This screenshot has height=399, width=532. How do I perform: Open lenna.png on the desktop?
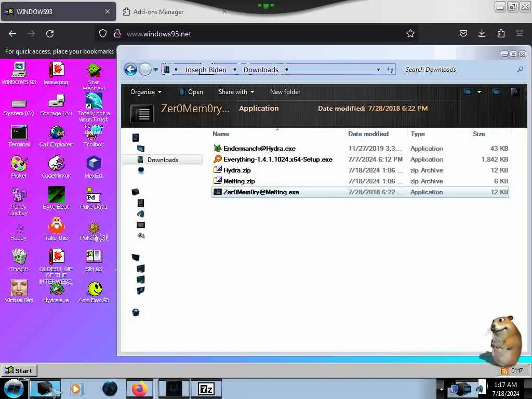56,73
